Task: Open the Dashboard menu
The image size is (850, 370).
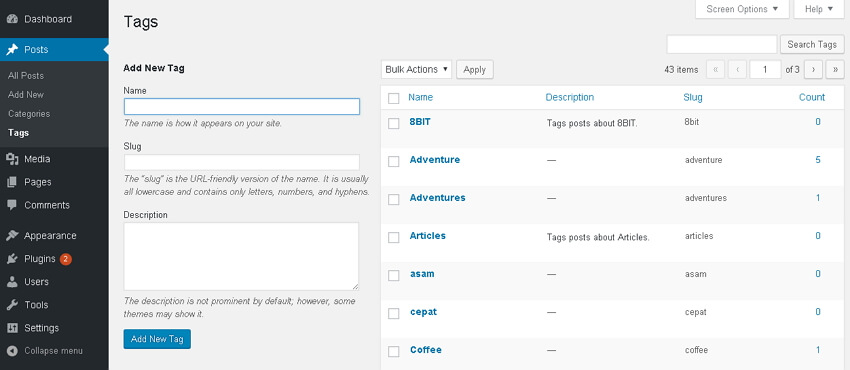Action: pos(48,20)
